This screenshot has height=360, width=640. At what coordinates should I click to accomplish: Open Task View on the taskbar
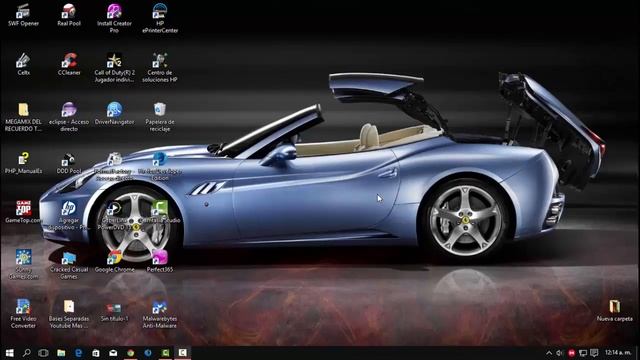pos(43,353)
